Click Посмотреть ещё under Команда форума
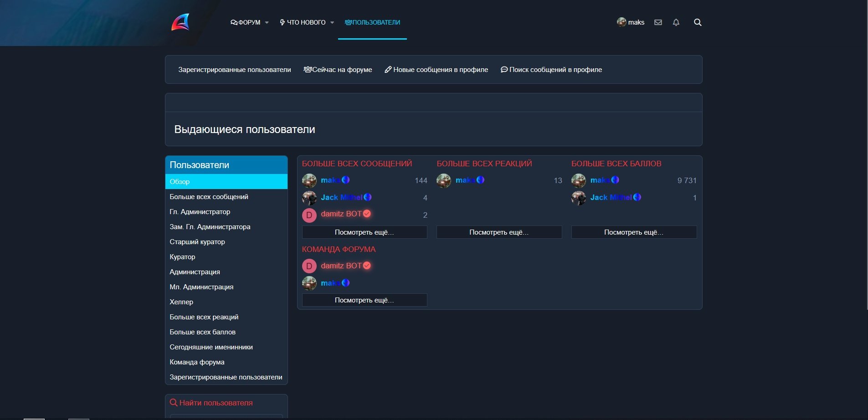The height and width of the screenshot is (420, 868). (365, 300)
